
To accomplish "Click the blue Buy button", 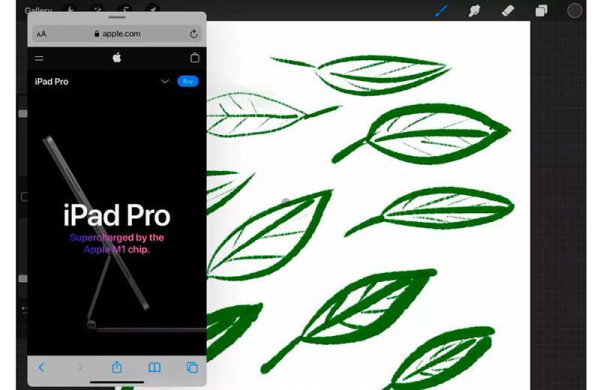I will (188, 81).
